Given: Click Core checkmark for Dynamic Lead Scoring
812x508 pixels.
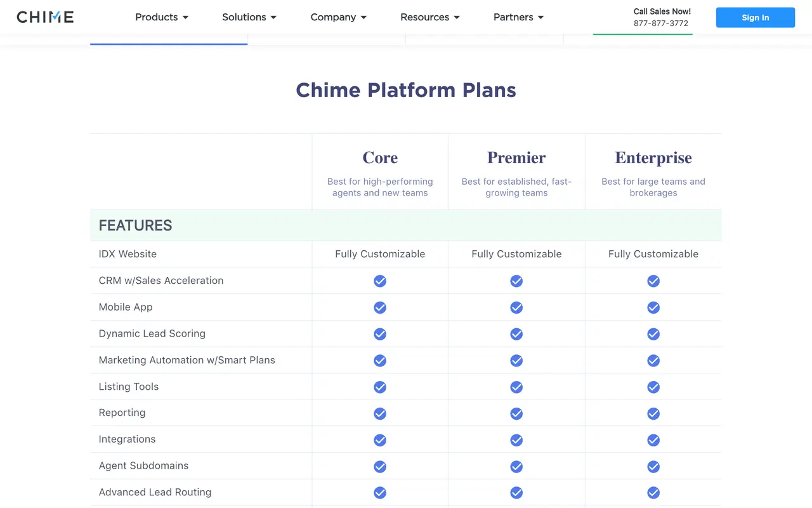Looking at the screenshot, I should coord(380,334).
